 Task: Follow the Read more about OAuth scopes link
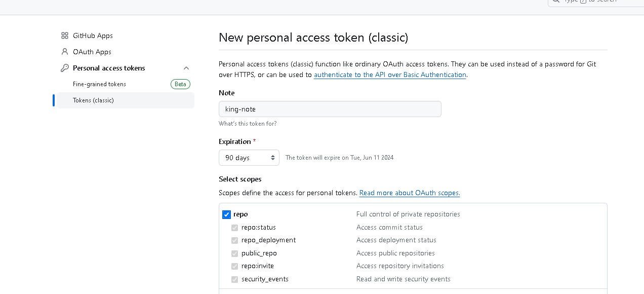click(x=410, y=193)
